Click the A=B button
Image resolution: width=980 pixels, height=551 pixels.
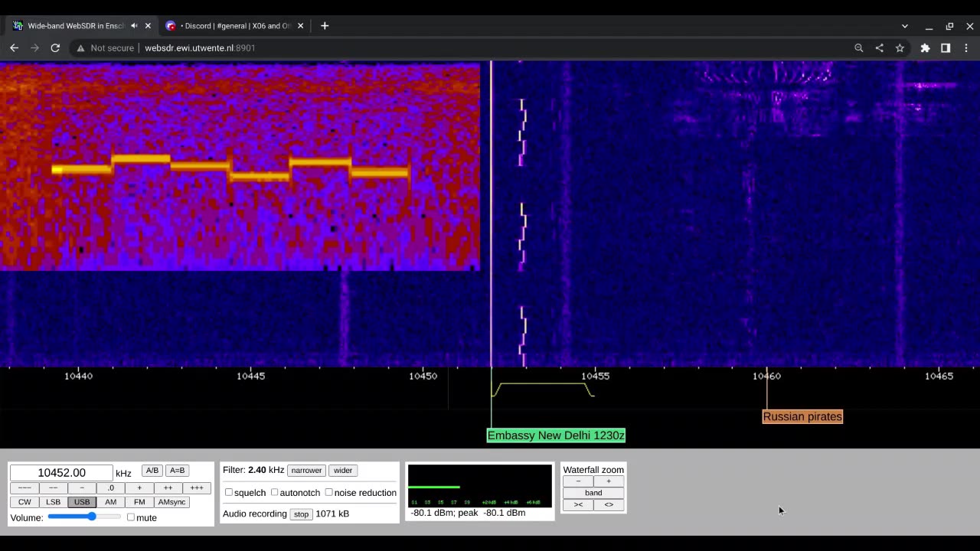point(177,471)
